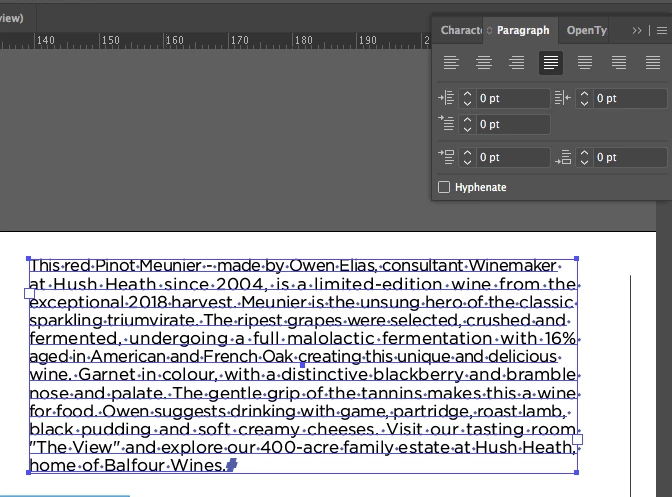Screen dimensions: 672x497
Task: Select Justify with last line centered icon
Action: pos(585,63)
